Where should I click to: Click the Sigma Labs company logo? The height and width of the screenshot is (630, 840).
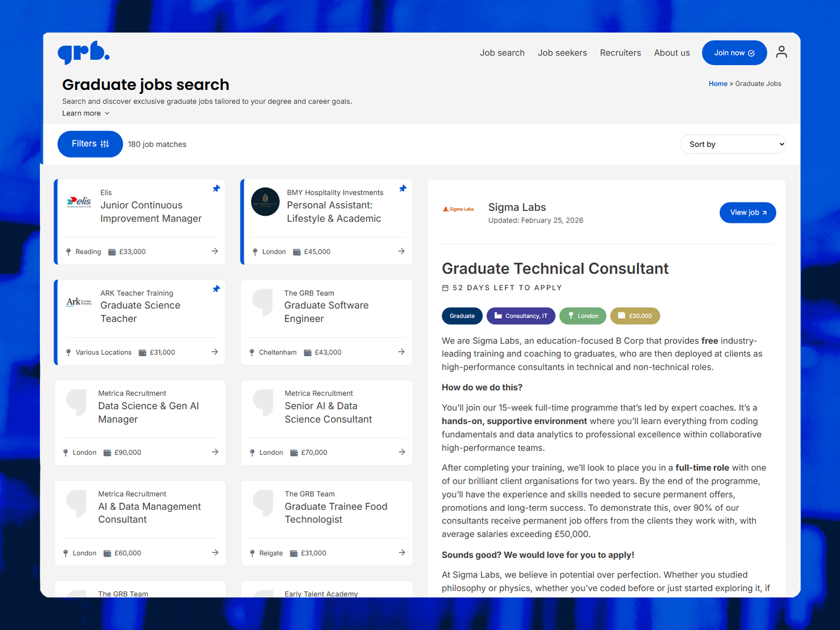point(458,209)
